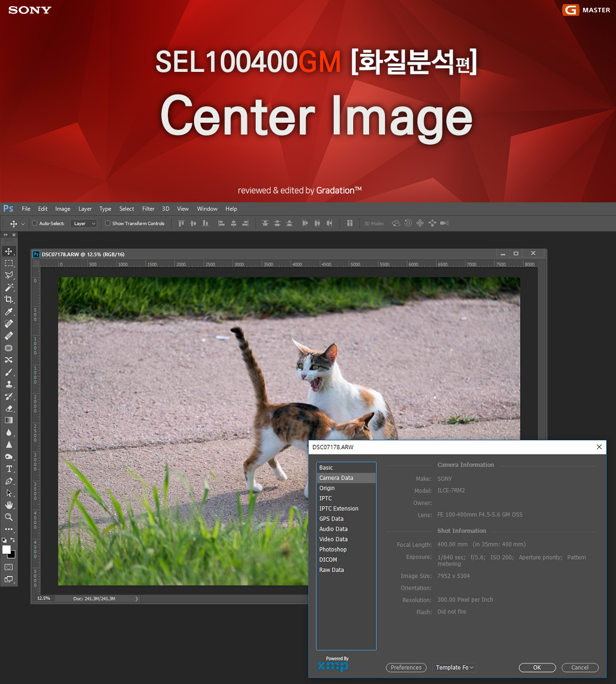Click the image size value 7952 x 5304

click(454, 576)
